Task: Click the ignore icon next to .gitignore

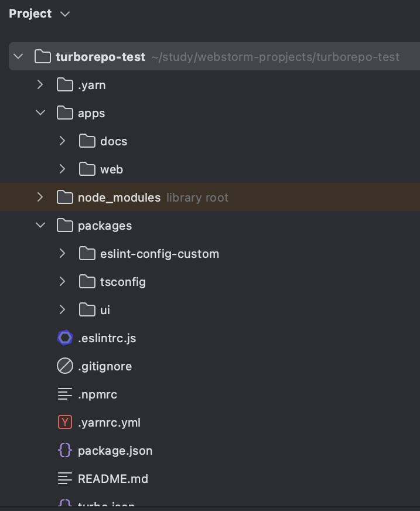Action: tap(64, 366)
